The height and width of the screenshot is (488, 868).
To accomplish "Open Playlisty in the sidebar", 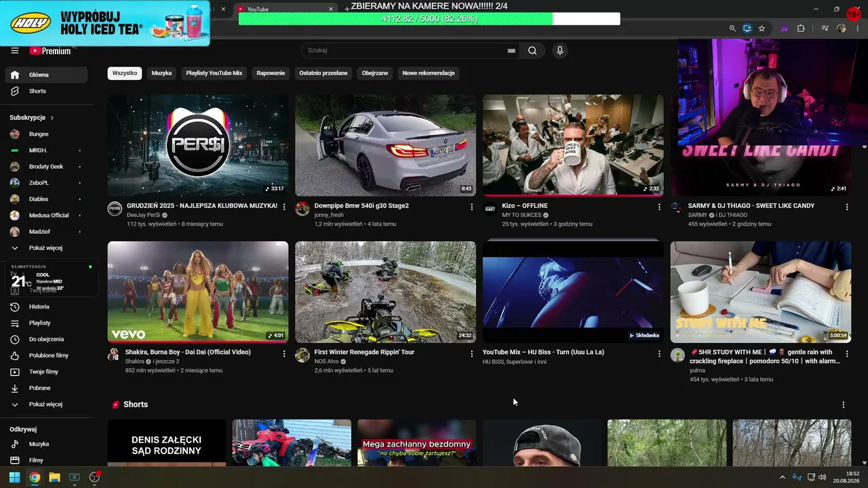I will click(46, 323).
